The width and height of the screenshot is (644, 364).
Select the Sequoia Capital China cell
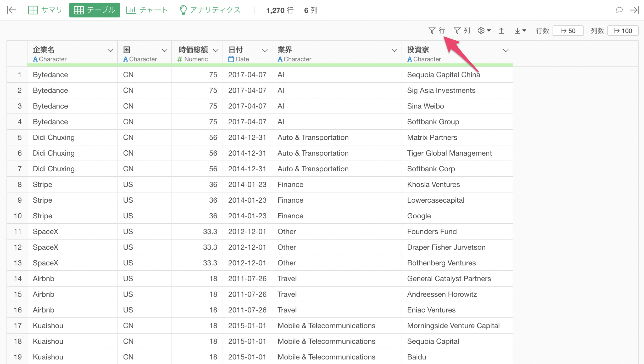tap(457, 75)
